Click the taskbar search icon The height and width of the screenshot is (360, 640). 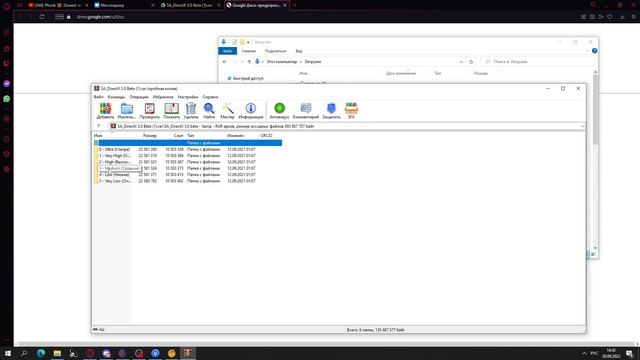(x=24, y=353)
